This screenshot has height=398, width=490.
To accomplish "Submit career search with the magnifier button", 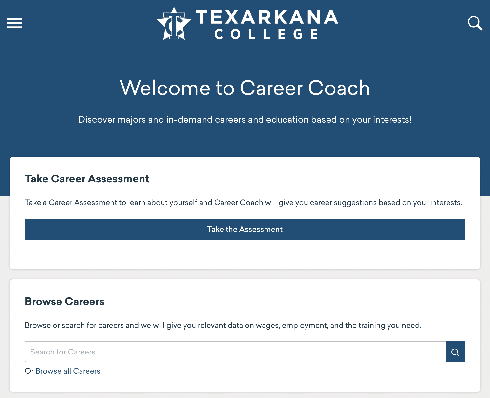I will (x=455, y=352).
